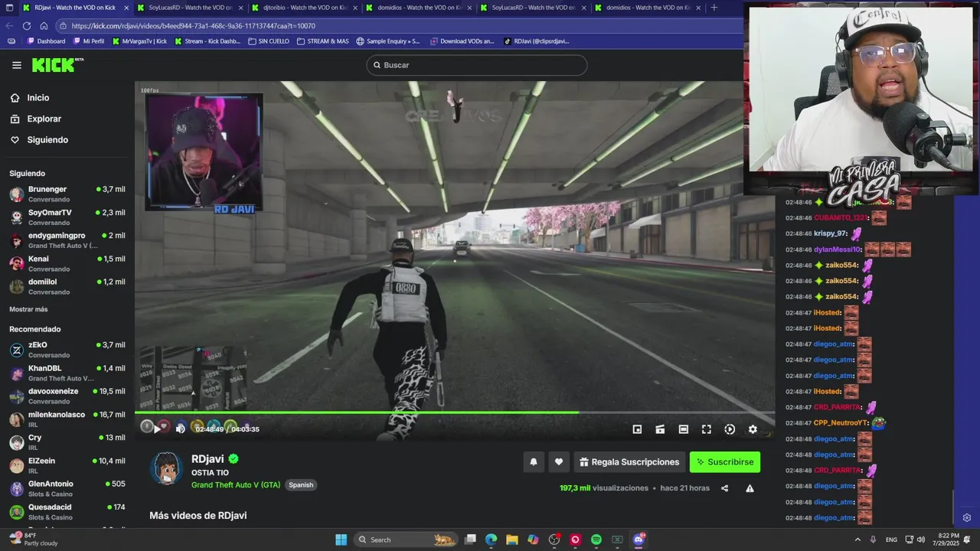Open chat settings gear icon

pos(966,518)
